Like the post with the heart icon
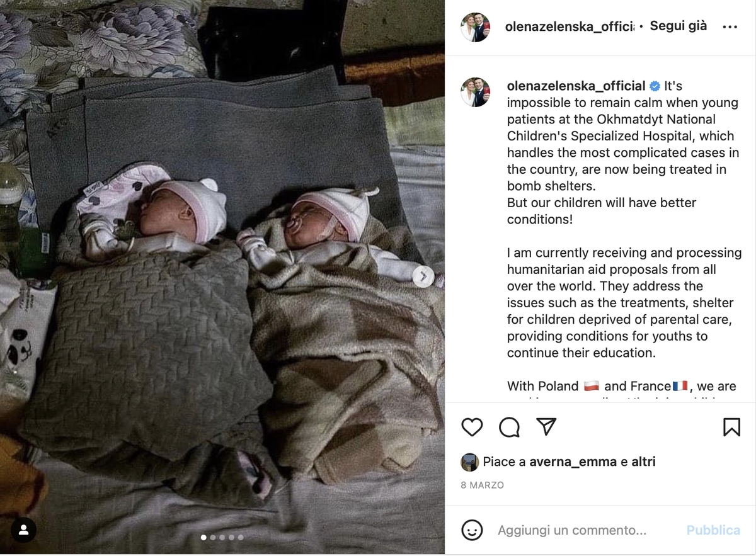Image resolution: width=756 pixels, height=556 pixels. tap(472, 428)
